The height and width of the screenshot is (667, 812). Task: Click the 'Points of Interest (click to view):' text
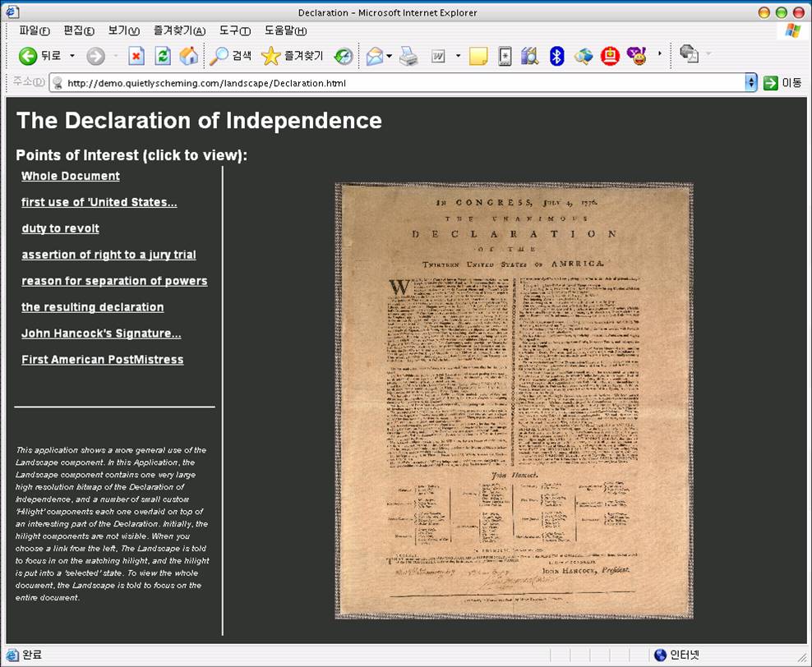pyautogui.click(x=131, y=155)
